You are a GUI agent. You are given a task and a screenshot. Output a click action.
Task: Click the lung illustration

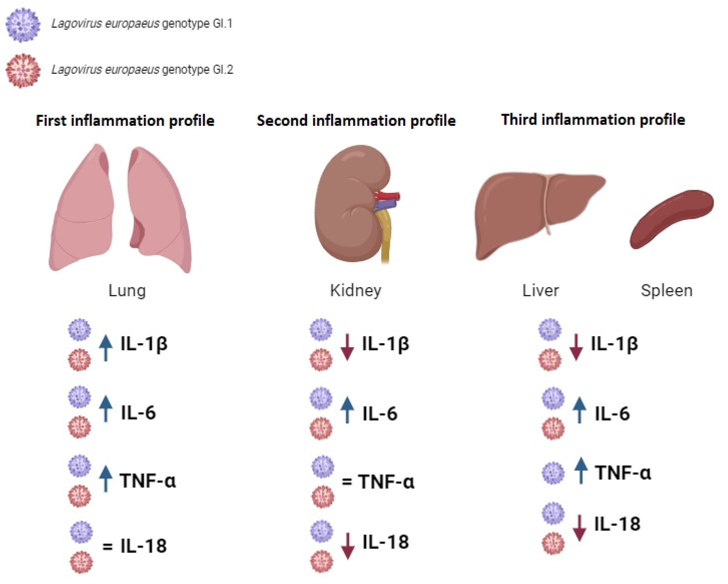pyautogui.click(x=121, y=209)
